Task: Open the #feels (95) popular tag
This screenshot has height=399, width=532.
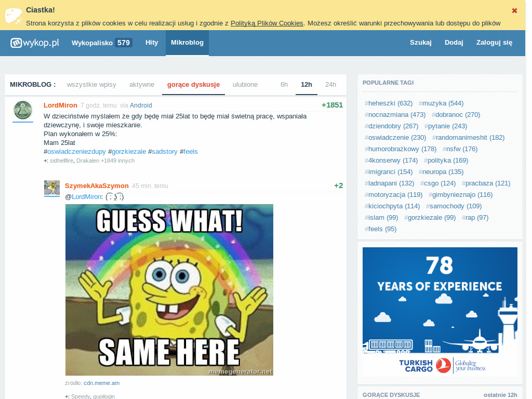Action: point(381,229)
